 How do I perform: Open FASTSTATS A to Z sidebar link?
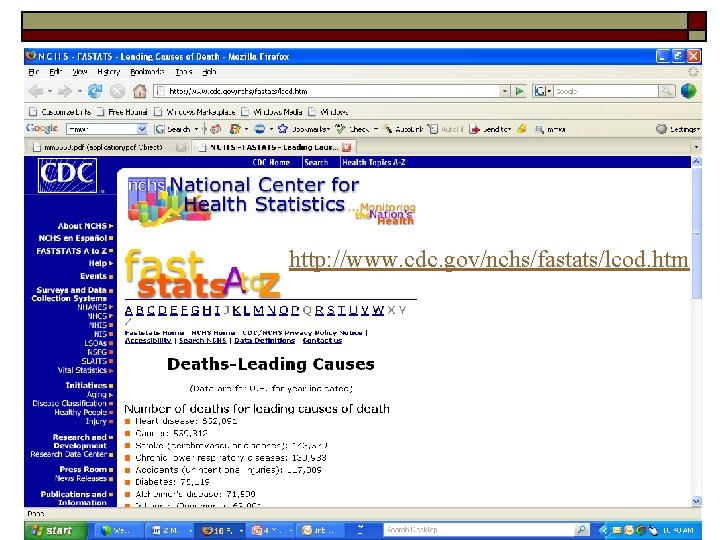[x=74, y=251]
